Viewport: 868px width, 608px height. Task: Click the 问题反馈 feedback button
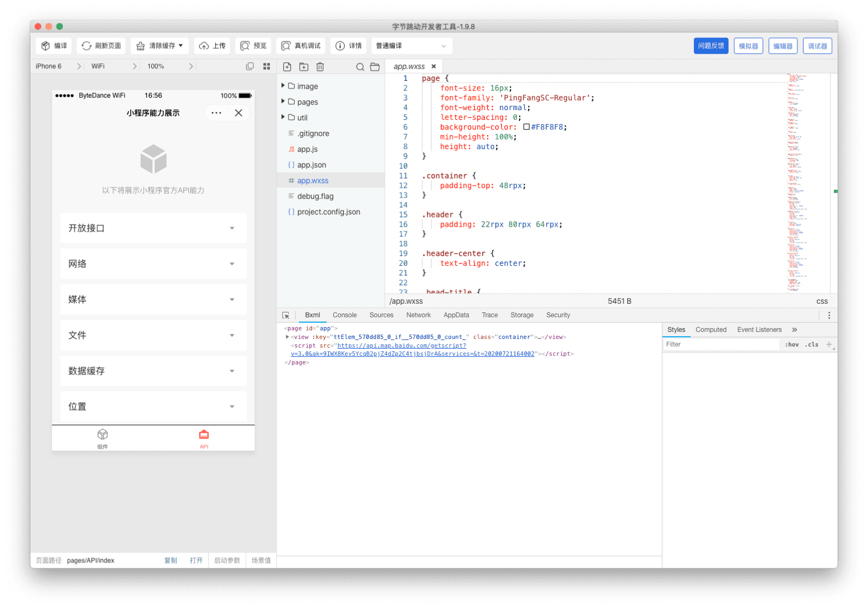(x=711, y=46)
